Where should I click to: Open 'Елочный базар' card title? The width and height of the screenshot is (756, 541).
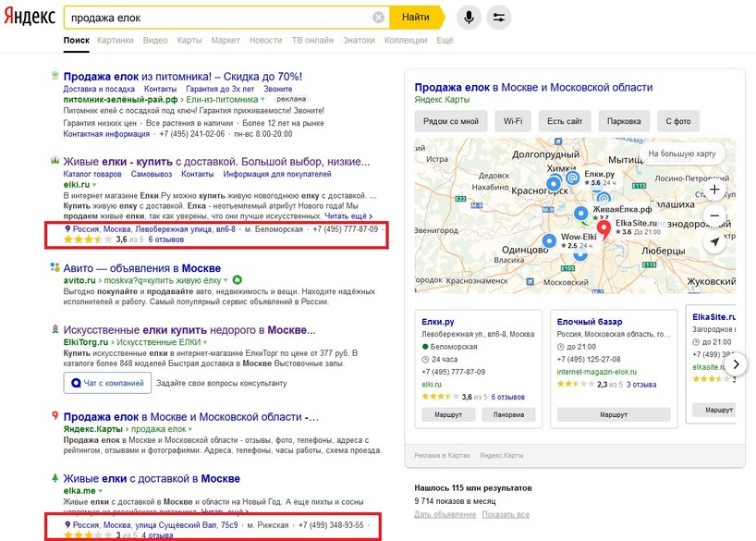590,322
